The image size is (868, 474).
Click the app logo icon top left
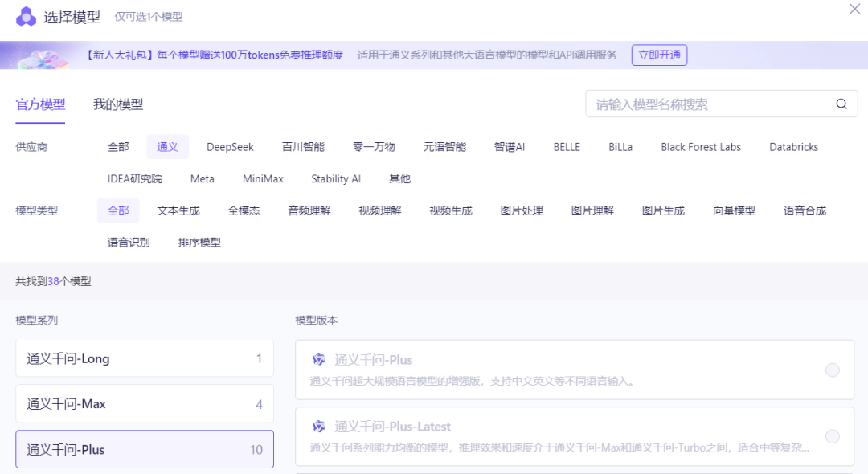pyautogui.click(x=27, y=16)
